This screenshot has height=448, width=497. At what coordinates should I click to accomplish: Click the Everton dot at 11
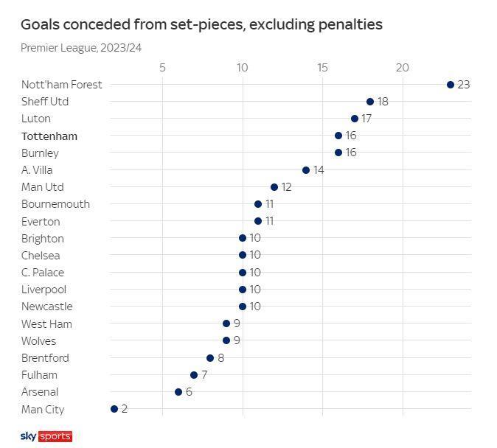258,221
